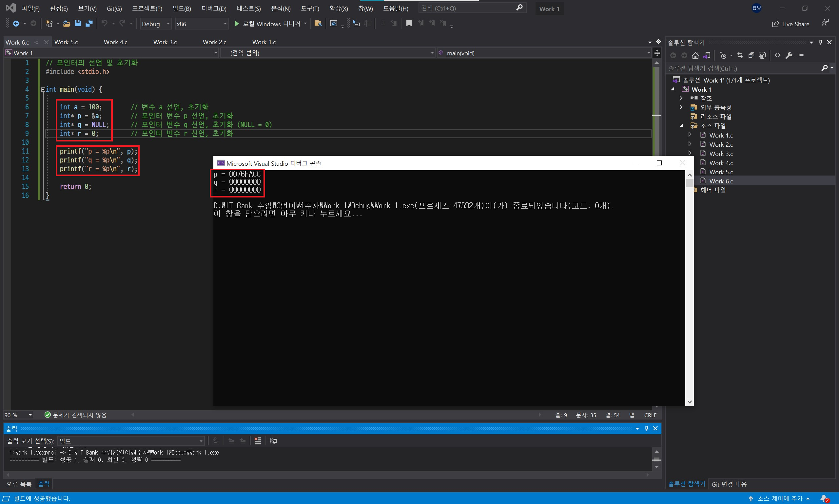Click the debug console vertical scrollbar thumb
This screenshot has height=504, width=839.
coord(689,183)
